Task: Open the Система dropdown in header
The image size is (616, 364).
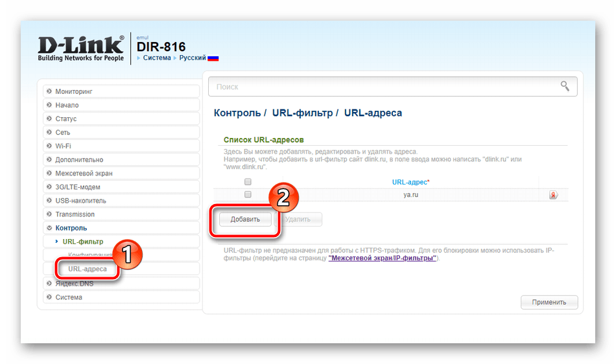Action: pos(157,58)
